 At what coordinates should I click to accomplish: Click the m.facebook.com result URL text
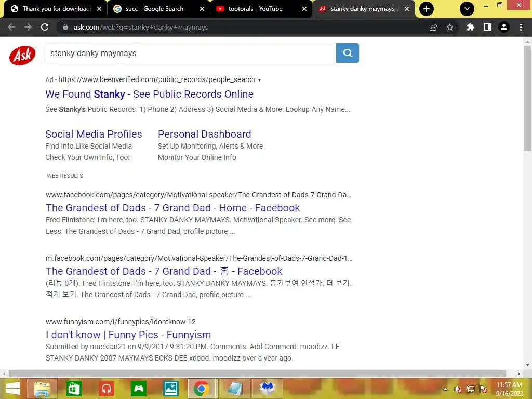199,258
